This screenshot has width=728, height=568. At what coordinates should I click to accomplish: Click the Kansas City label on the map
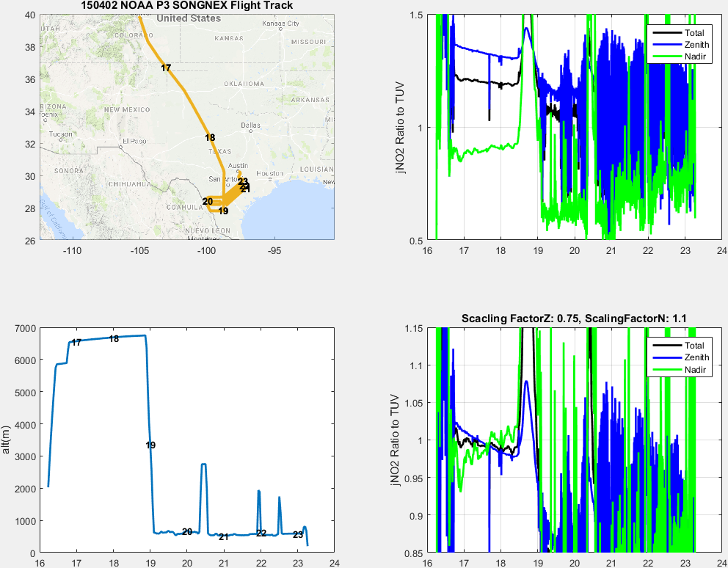tap(280, 23)
